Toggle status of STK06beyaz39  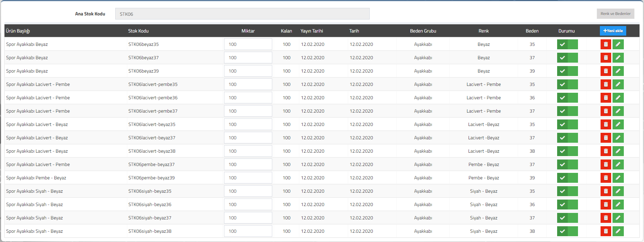(567, 71)
